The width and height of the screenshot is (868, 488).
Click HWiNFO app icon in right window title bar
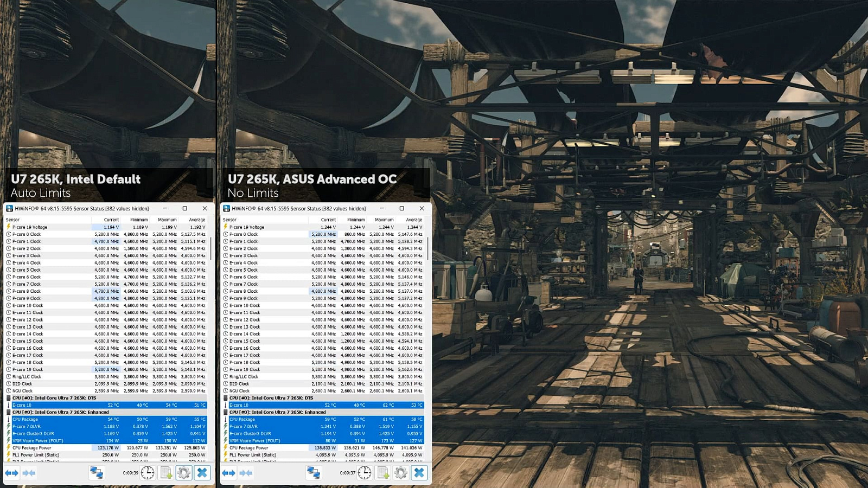226,208
